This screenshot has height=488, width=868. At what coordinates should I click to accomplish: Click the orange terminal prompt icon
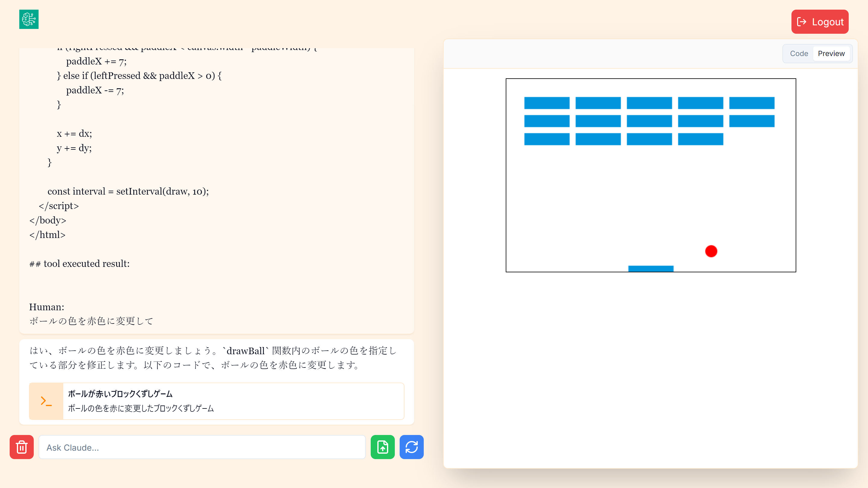[x=46, y=401]
